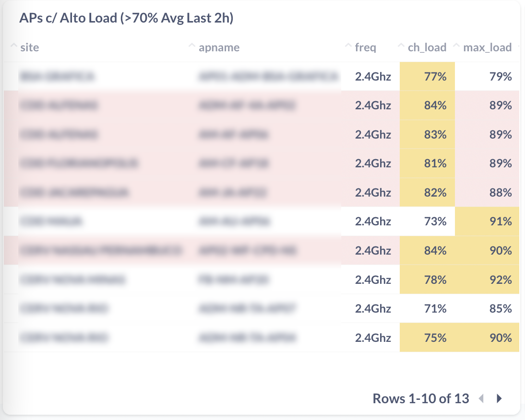This screenshot has width=525, height=420.
Task: Click the apname column header
Action: tap(219, 47)
